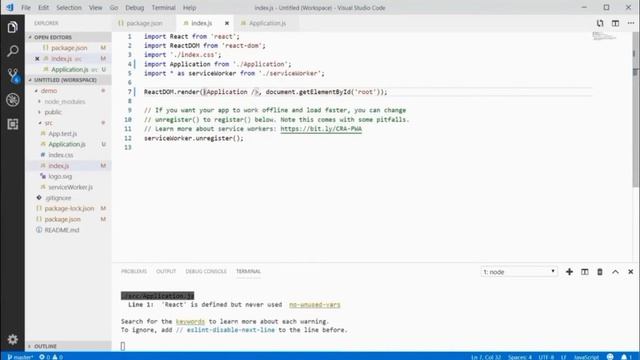Open the Debug menu
This screenshot has width=640, height=360.
[134, 8]
